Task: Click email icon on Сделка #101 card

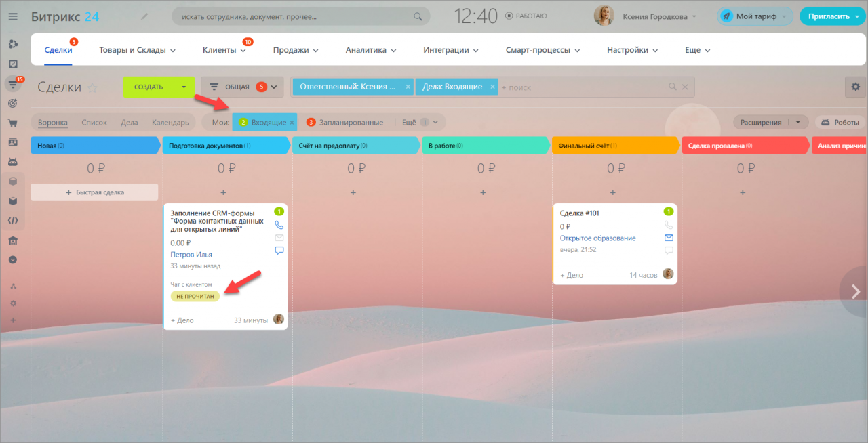Action: [x=669, y=238]
